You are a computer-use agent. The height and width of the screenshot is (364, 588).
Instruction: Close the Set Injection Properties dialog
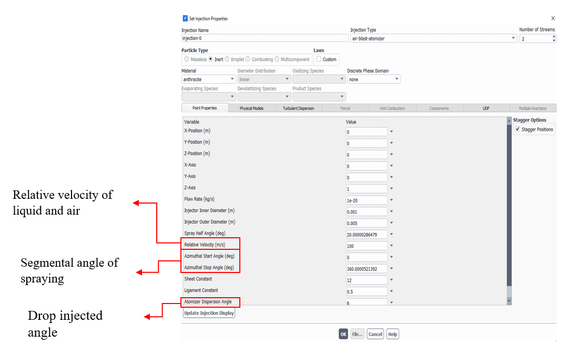[552, 18]
